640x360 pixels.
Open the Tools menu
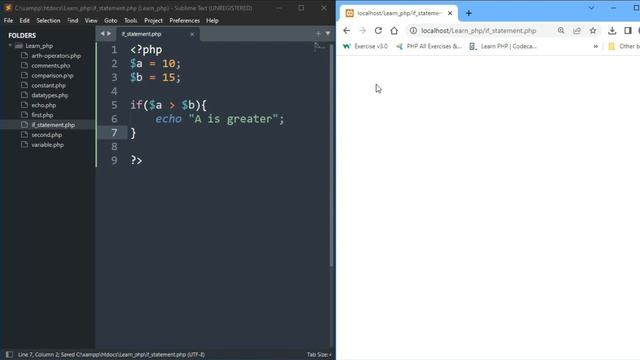(x=131, y=20)
